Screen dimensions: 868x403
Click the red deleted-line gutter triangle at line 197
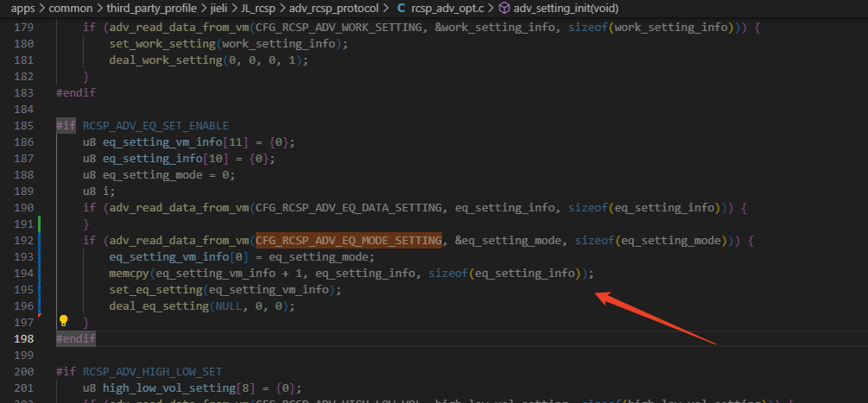click(40, 315)
